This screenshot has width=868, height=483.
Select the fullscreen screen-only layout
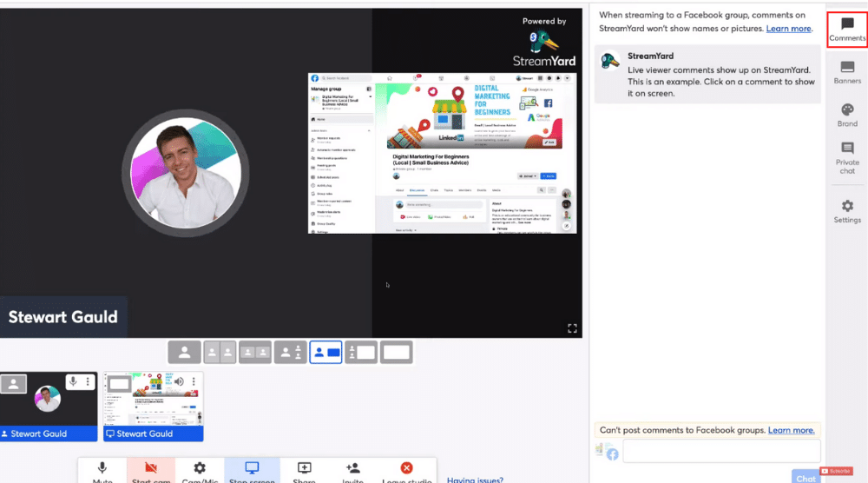click(x=397, y=353)
